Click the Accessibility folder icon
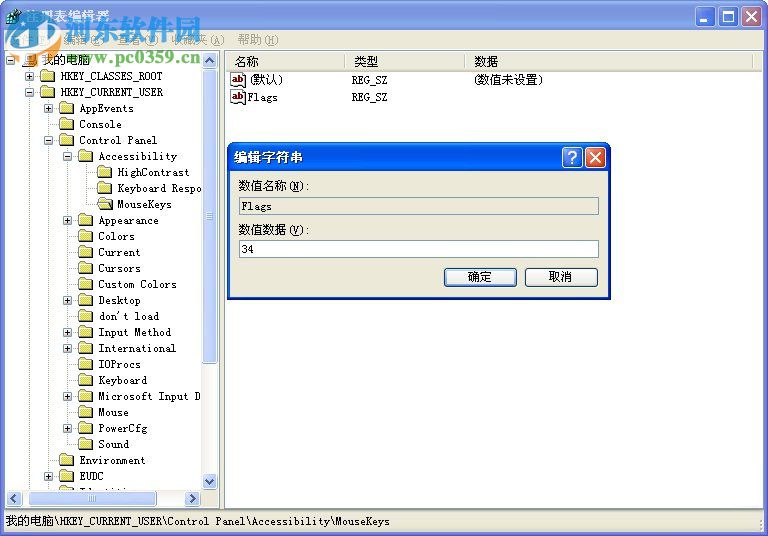The image size is (768, 536). (x=86, y=156)
